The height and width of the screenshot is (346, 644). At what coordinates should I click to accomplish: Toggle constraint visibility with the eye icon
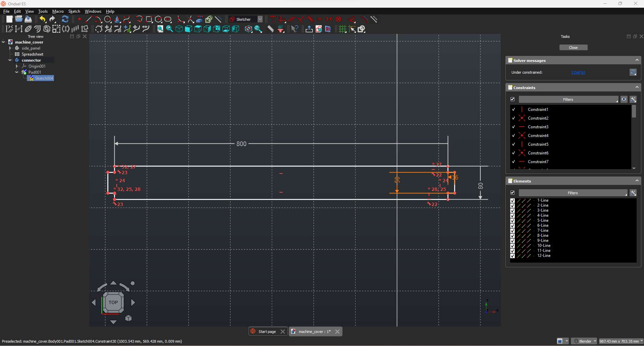pos(624,99)
